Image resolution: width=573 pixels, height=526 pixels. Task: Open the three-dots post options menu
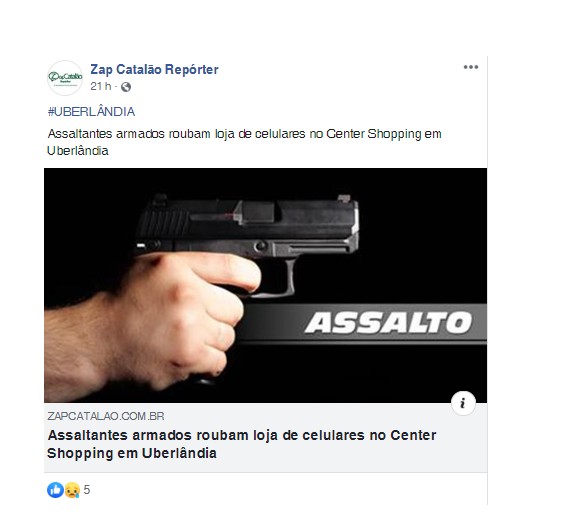(x=471, y=67)
